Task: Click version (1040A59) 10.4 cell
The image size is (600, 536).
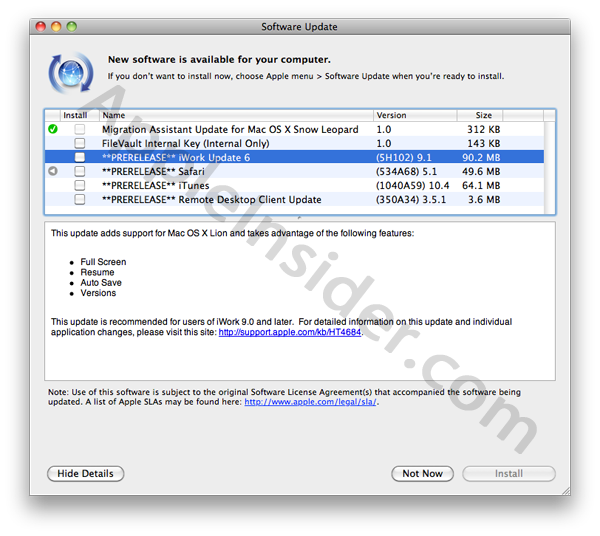Action: click(x=412, y=186)
